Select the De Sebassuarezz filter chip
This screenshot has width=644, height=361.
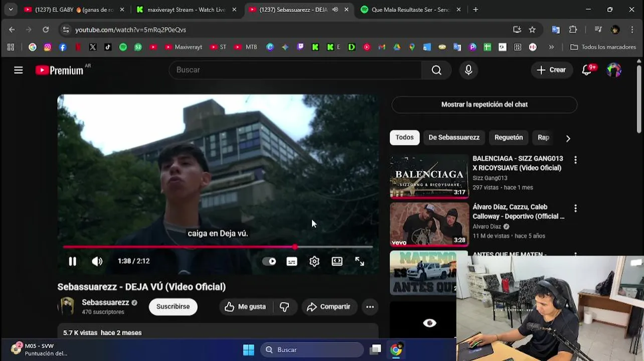pyautogui.click(x=454, y=137)
